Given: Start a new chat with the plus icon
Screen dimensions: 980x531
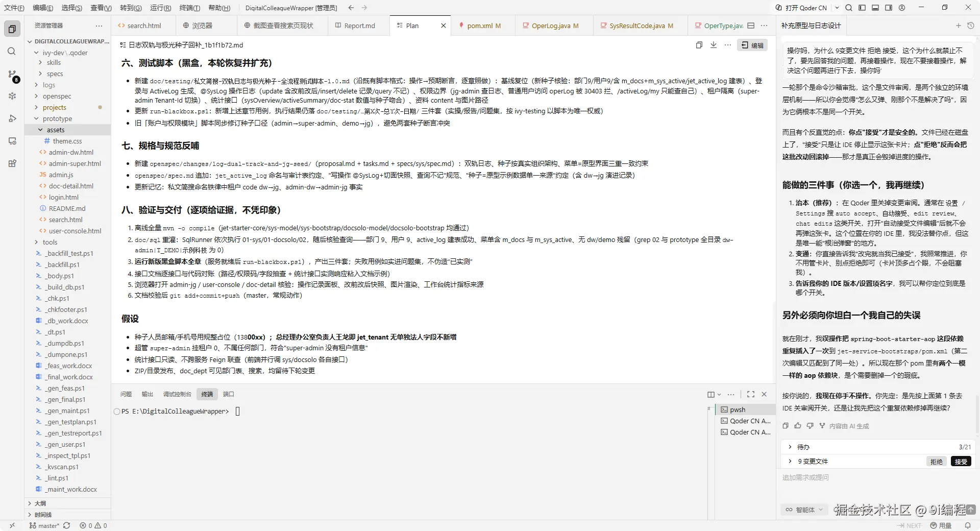Looking at the screenshot, I should 958,26.
